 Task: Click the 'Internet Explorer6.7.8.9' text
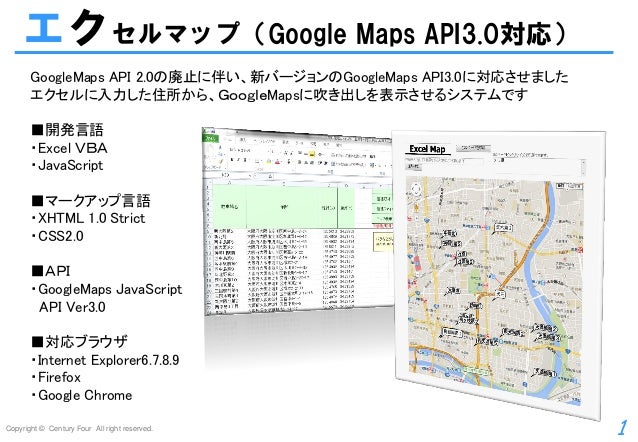click(108, 360)
